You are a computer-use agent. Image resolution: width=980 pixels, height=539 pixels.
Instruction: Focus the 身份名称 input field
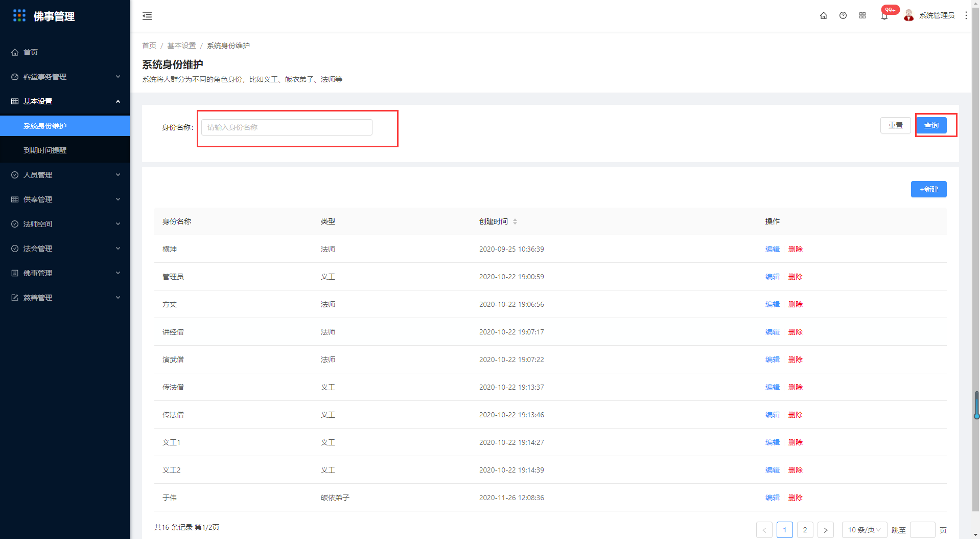point(287,127)
